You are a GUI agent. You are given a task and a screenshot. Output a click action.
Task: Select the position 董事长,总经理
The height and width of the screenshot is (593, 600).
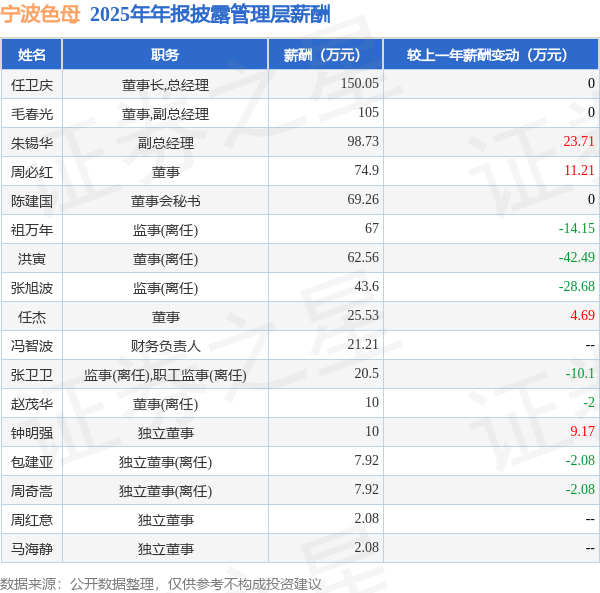(x=165, y=85)
